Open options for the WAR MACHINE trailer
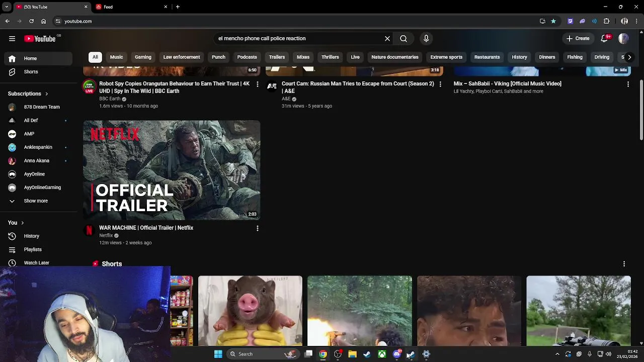The height and width of the screenshot is (362, 644). 257,228
